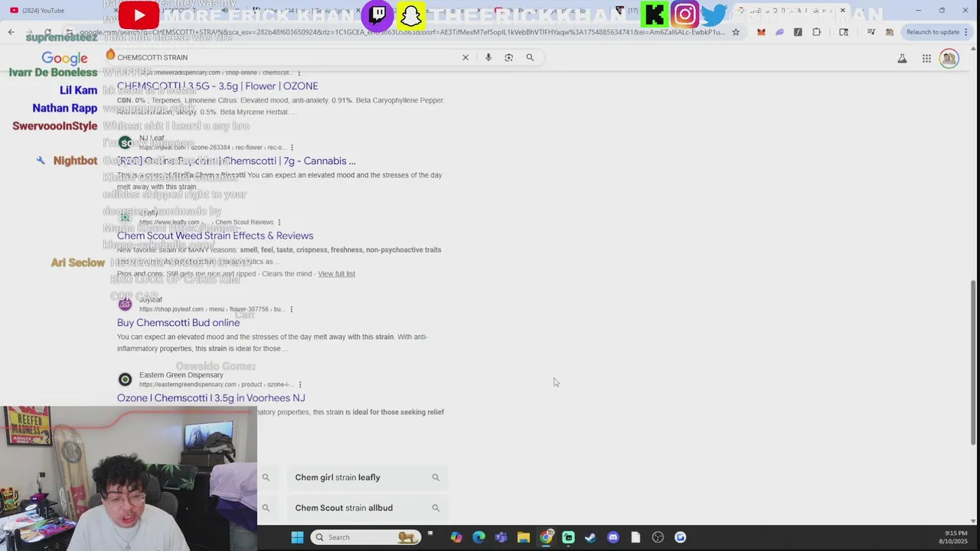
Task: Go back using the browser back arrow
Action: click(11, 32)
